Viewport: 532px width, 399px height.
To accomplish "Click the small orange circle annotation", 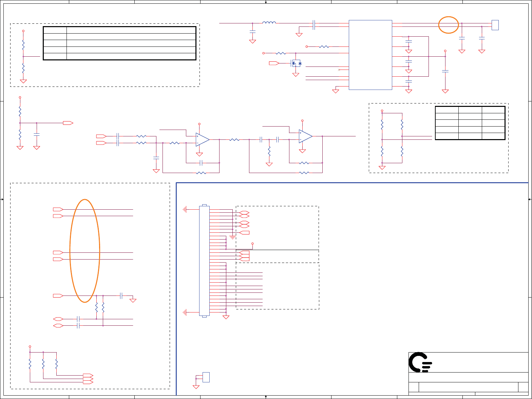I will 449,25.
